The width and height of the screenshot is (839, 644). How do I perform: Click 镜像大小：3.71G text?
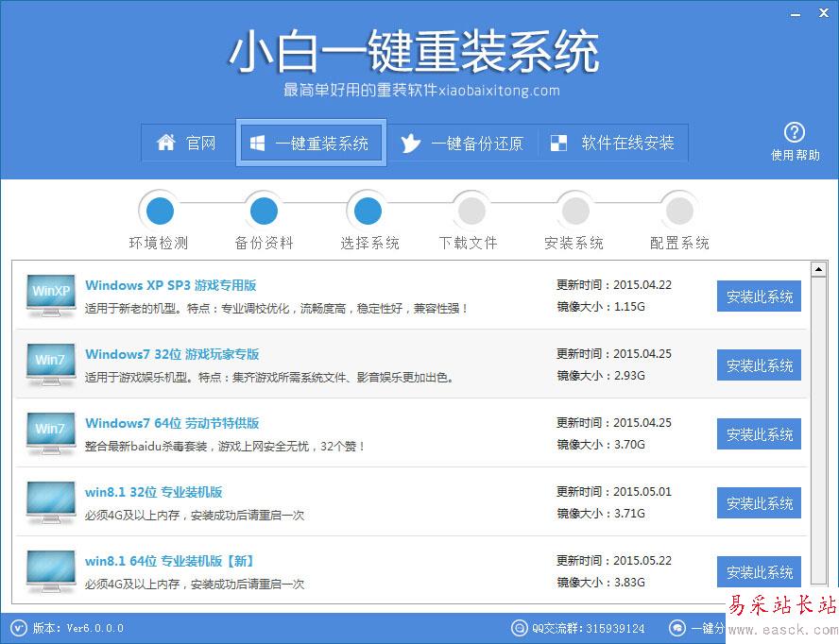601,514
